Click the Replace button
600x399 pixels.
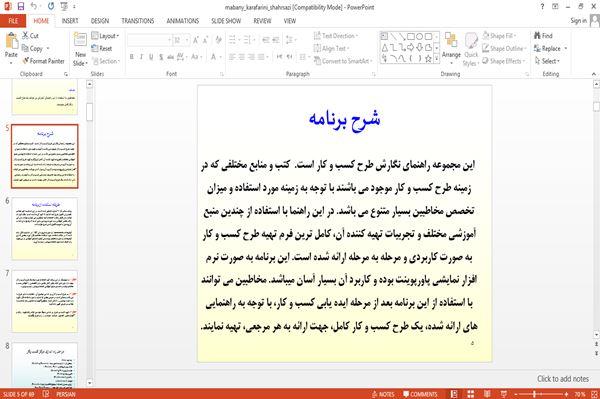pyautogui.click(x=547, y=48)
